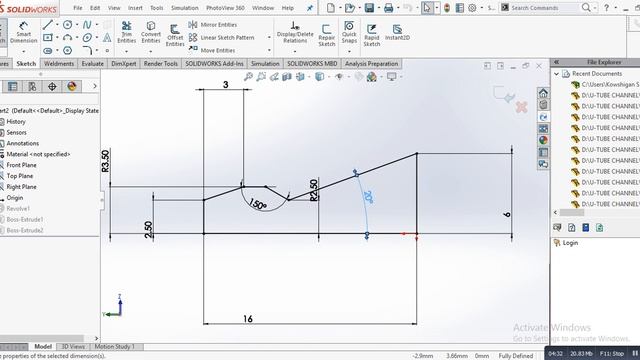Expand Display Style dropdown in view toolbar
The image size is (640, 360).
click(x=329, y=77)
